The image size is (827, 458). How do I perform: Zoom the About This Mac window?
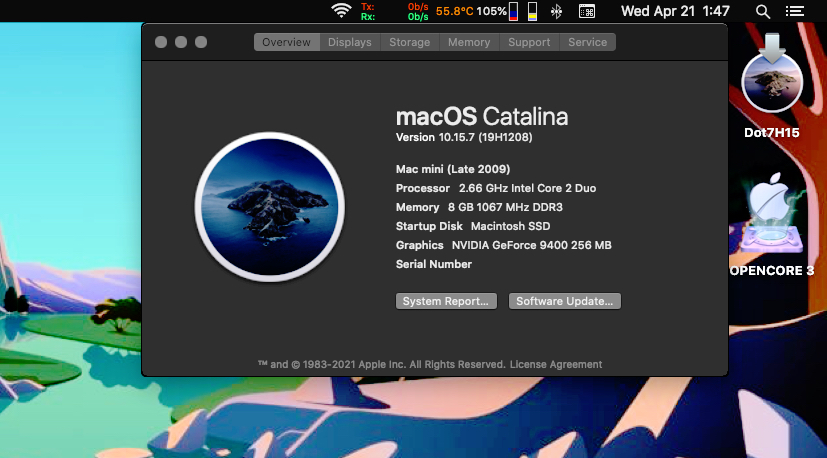[201, 42]
